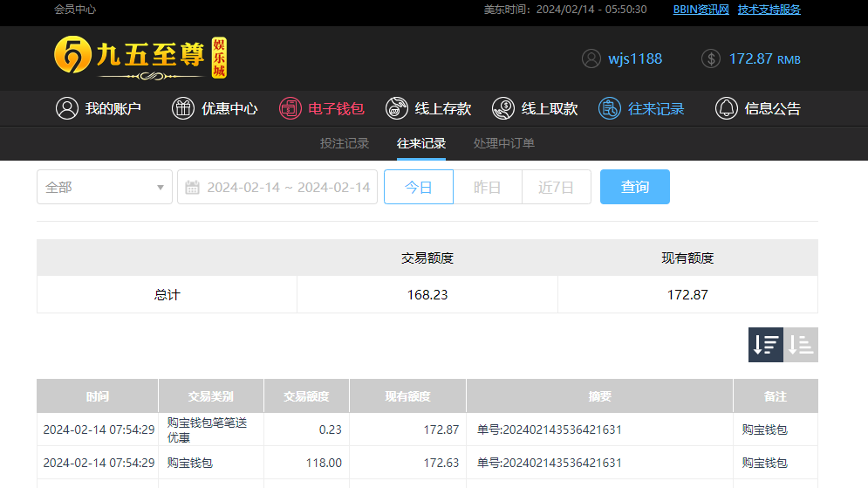Click the dollar balance icon
Image resolution: width=868 pixels, height=488 pixels.
pos(711,58)
